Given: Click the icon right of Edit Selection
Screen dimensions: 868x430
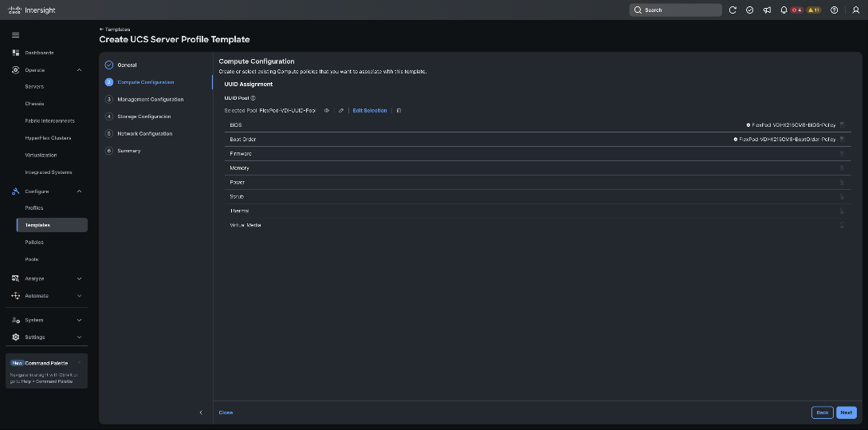Looking at the screenshot, I should [399, 110].
